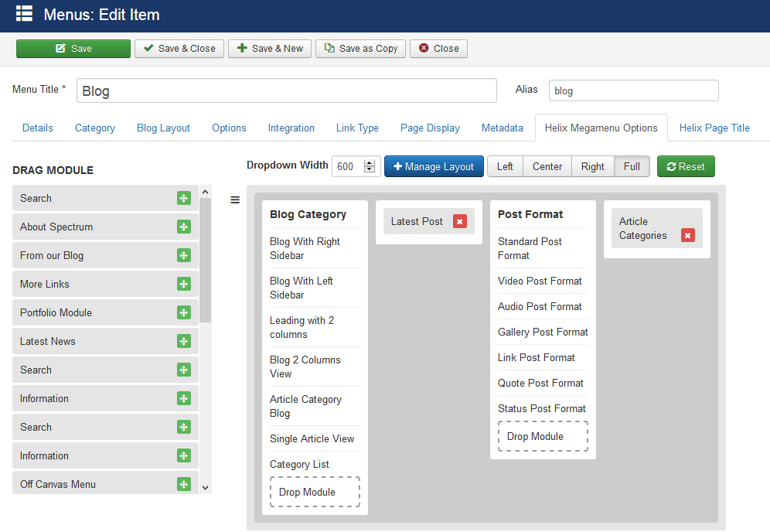Click the row drag handle icon
This screenshot has width=770, height=532.
[235, 200]
